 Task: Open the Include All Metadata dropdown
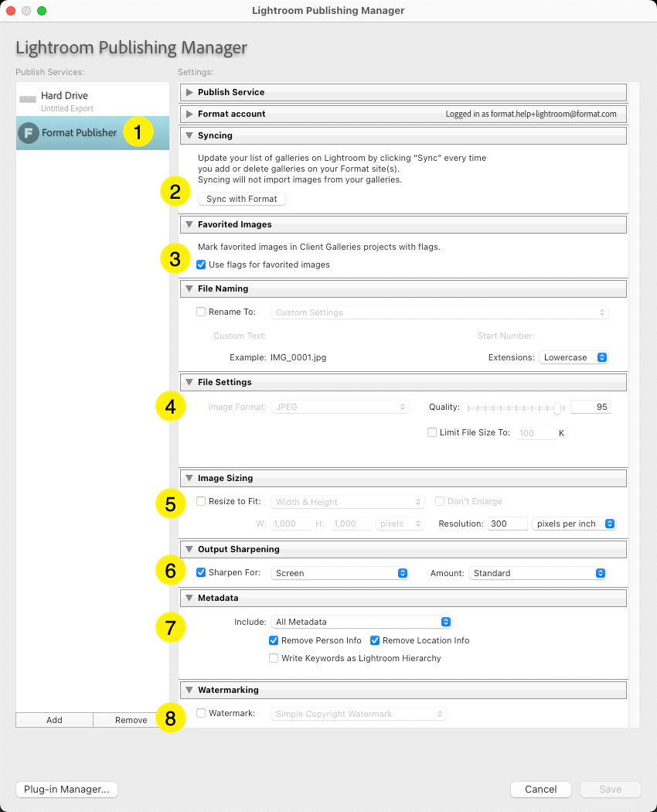click(362, 622)
